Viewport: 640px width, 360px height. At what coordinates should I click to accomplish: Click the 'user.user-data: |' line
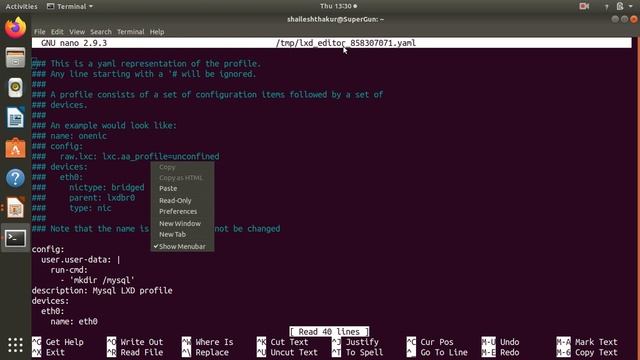click(81, 260)
